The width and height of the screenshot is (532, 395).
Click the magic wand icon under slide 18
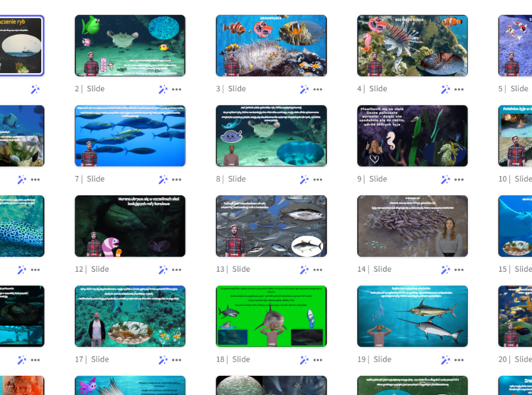click(x=304, y=360)
